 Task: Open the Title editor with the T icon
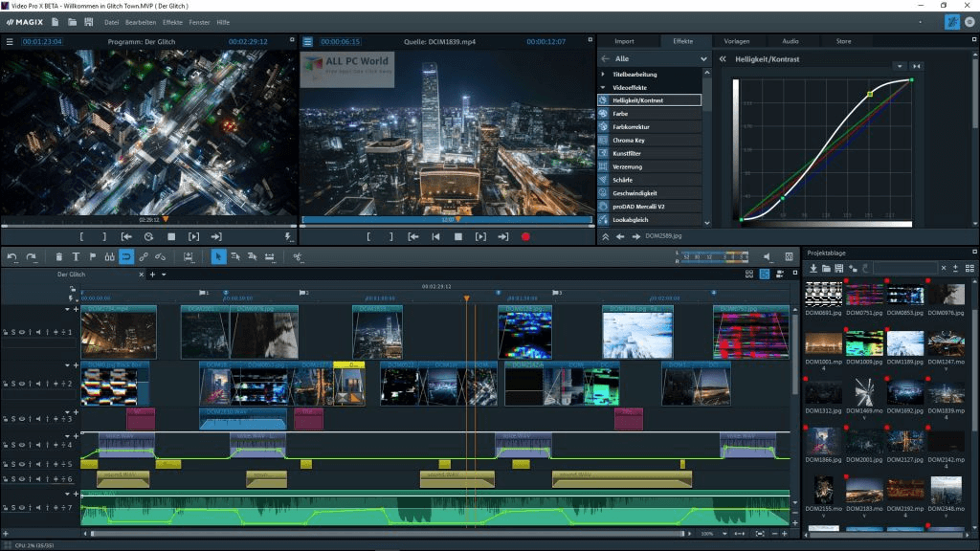77,257
